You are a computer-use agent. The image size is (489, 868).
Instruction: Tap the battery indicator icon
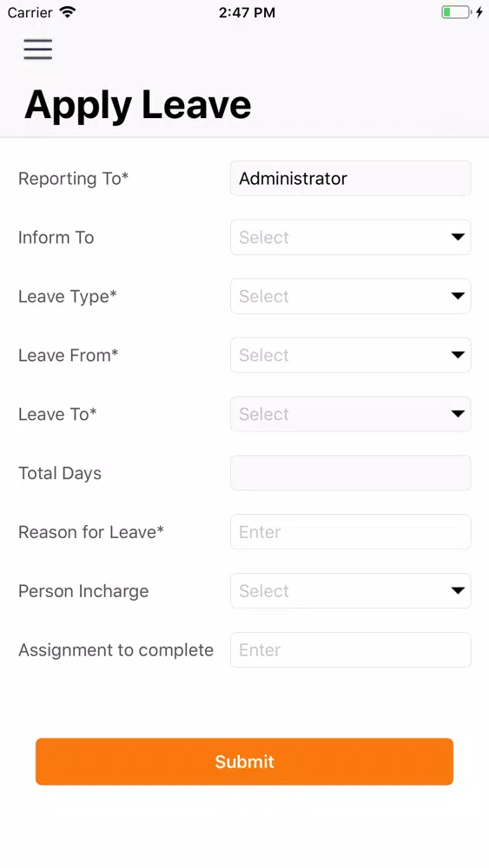(456, 12)
